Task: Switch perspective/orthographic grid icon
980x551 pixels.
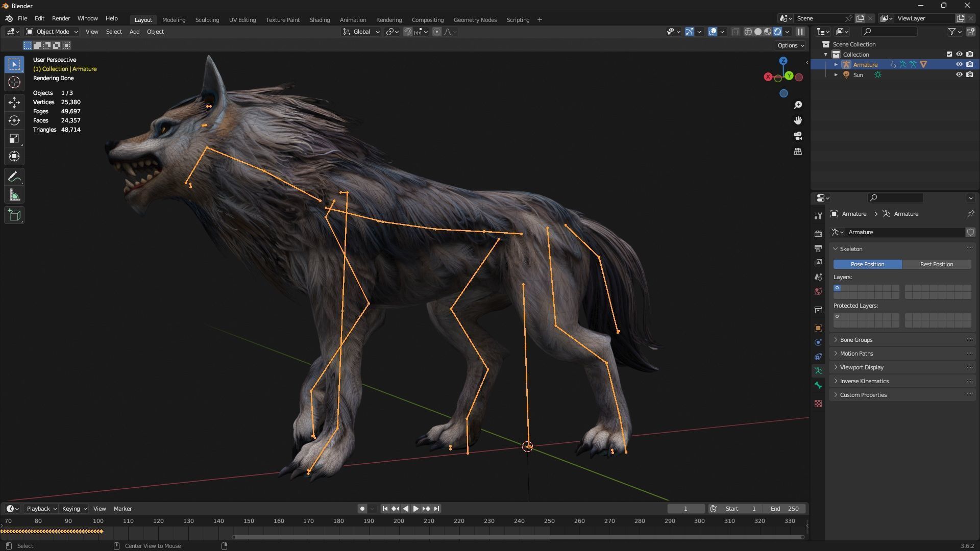Action: pyautogui.click(x=798, y=152)
